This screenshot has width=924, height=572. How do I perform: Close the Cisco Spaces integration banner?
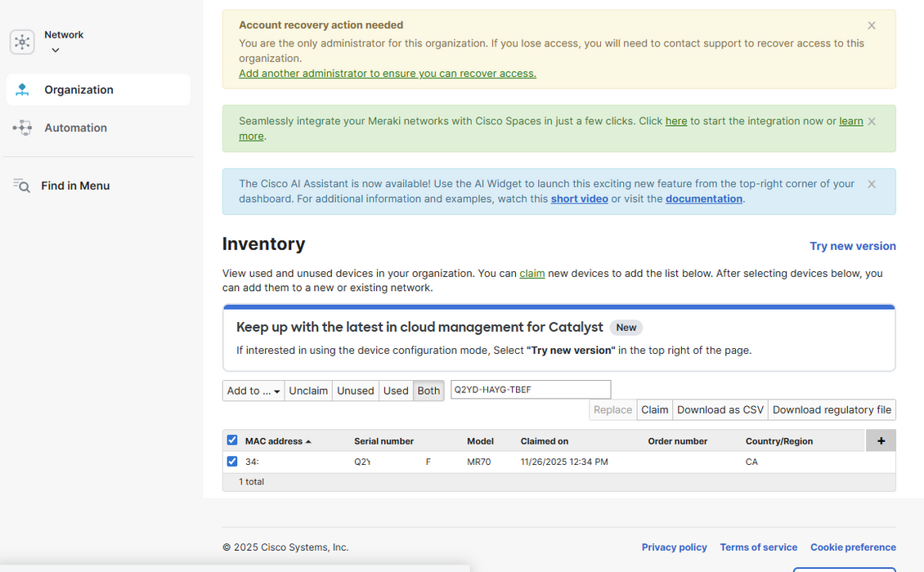(x=872, y=122)
